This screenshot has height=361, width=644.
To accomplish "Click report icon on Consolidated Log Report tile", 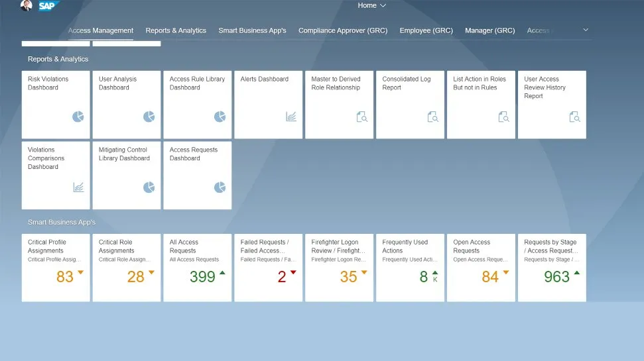I will pyautogui.click(x=433, y=117).
